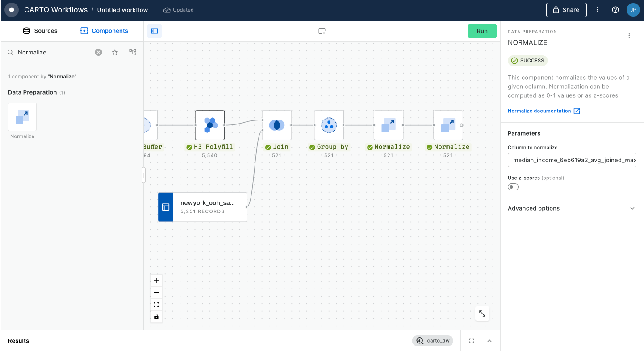Click the add note icon in toolbar

[322, 31]
